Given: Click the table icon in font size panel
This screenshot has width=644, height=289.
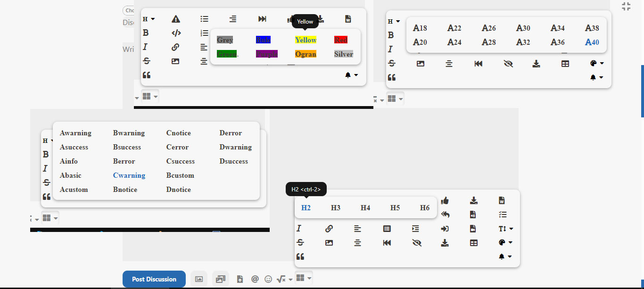Looking at the screenshot, I should (565, 63).
